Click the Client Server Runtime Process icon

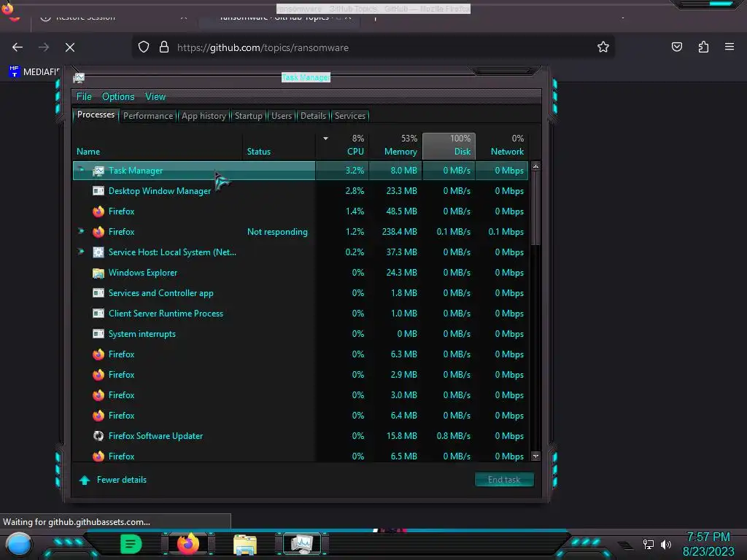click(x=98, y=314)
